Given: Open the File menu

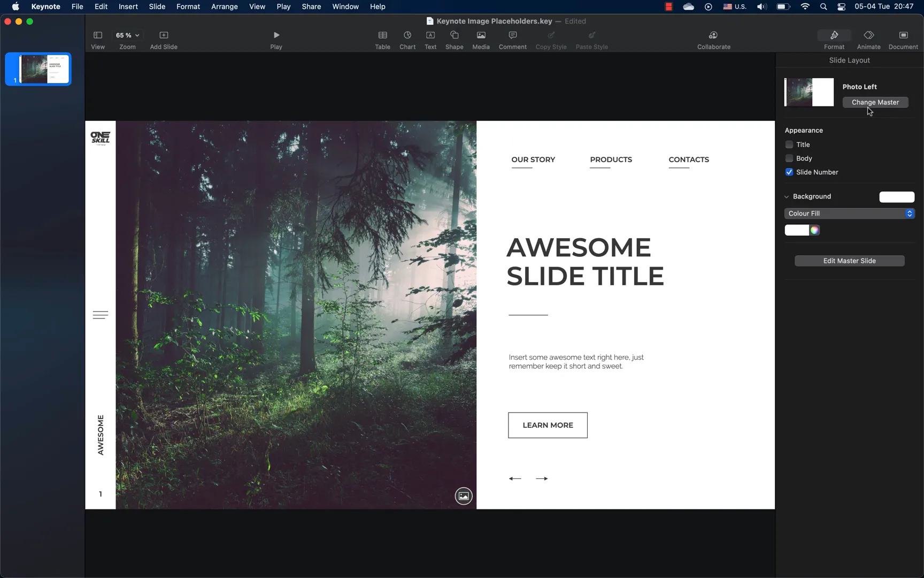Looking at the screenshot, I should [78, 7].
